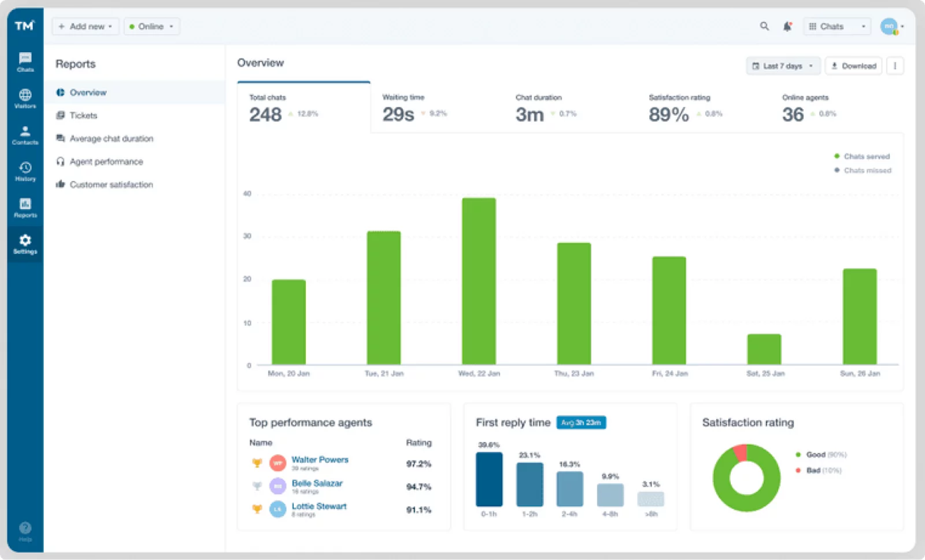Click the 97.2% rating for Walter Powers
Viewport: 925px width, 560px height.
click(x=419, y=464)
